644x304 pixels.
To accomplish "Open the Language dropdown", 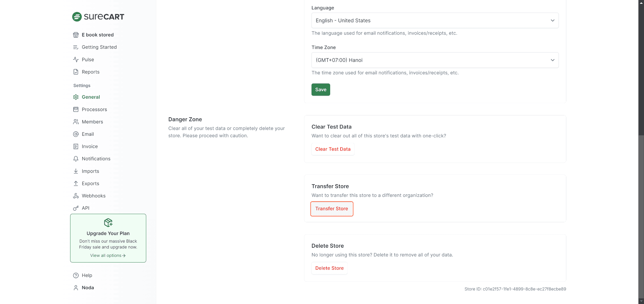I will (435, 20).
